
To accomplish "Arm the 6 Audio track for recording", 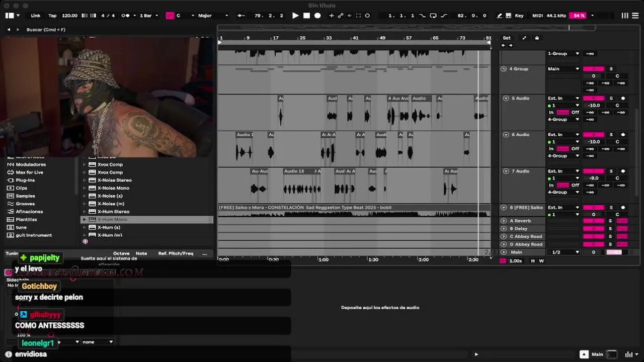I will [x=623, y=135].
